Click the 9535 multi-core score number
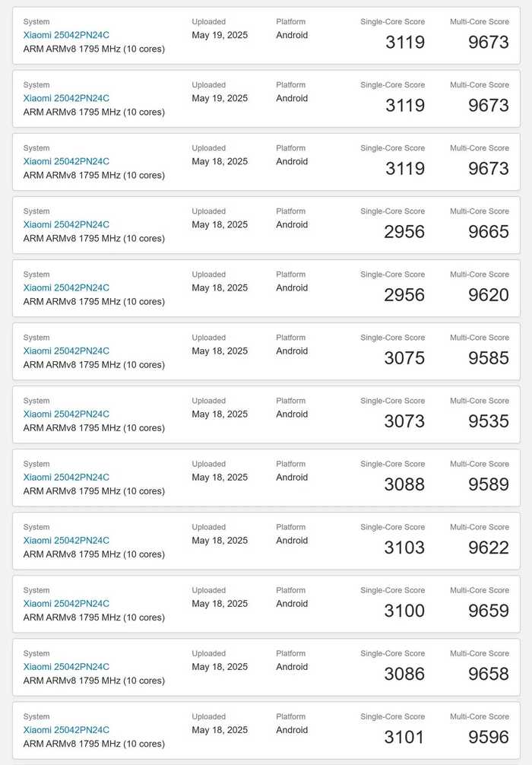 point(488,421)
